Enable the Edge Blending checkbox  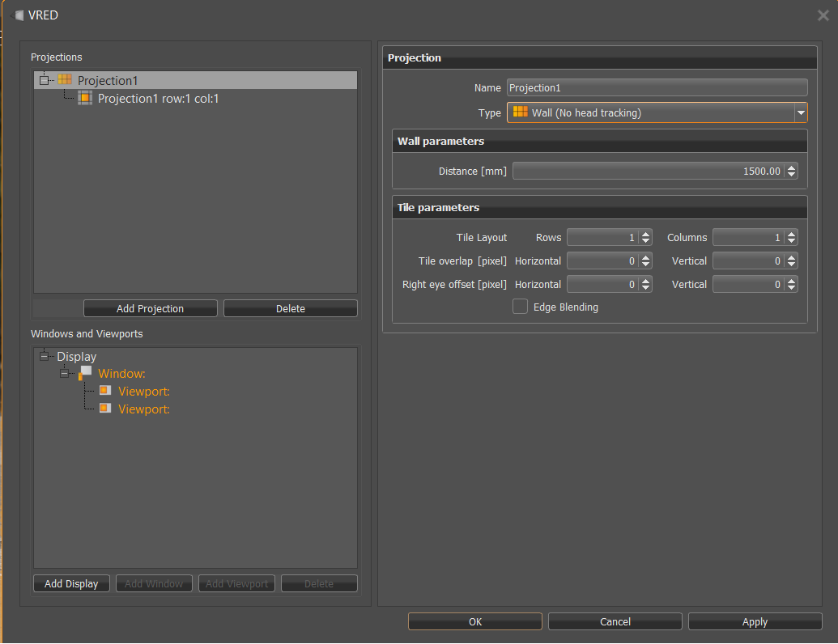tap(520, 307)
